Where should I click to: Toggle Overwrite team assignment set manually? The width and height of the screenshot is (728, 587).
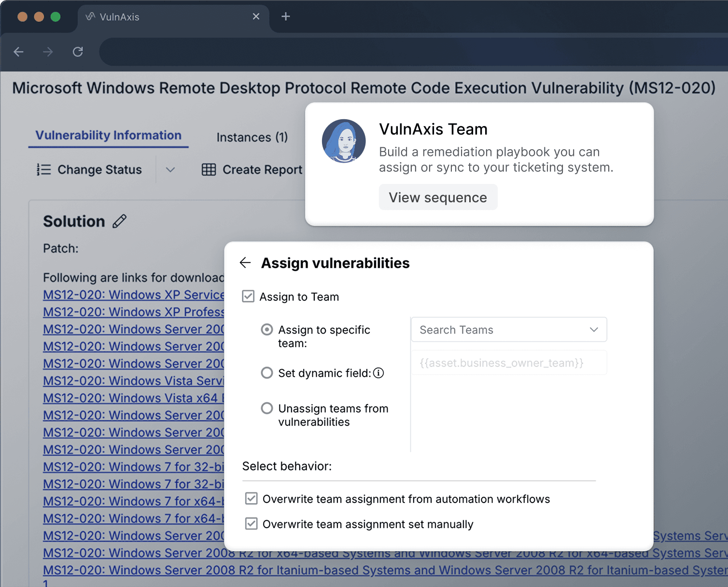pos(252,524)
